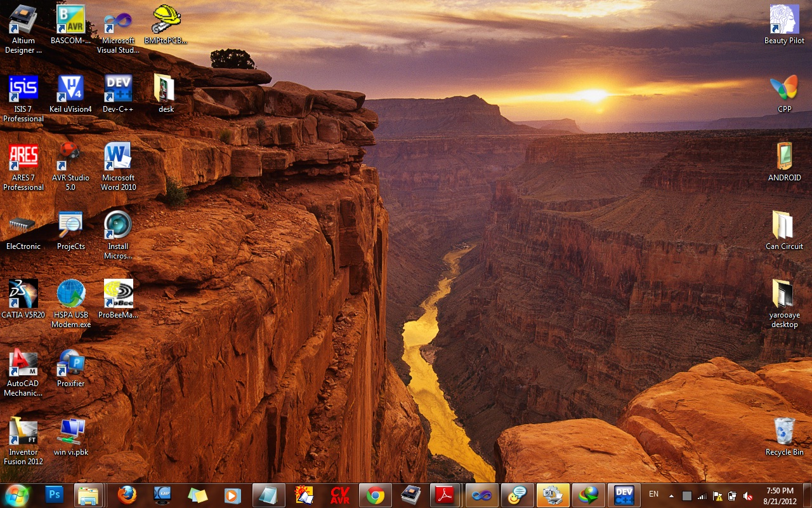Launch Photoshop from the taskbar
Viewport: 812px width, 508px height.
pos(55,495)
